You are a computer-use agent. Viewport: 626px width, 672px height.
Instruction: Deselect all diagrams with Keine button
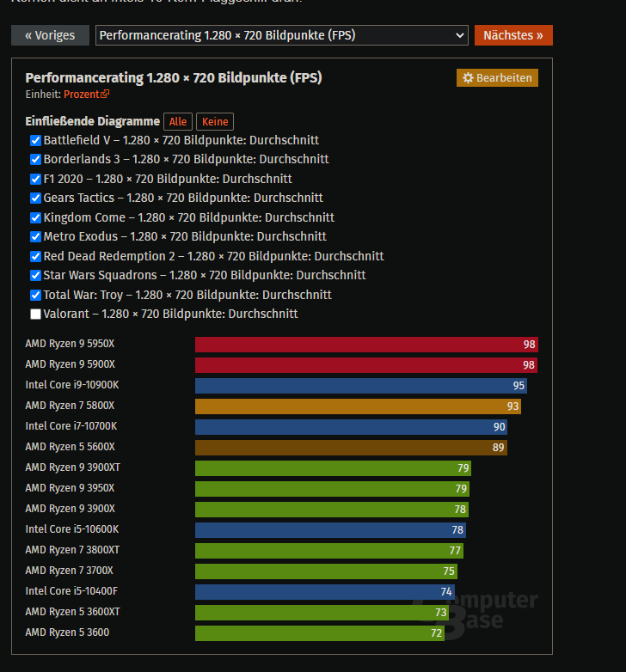coord(215,122)
